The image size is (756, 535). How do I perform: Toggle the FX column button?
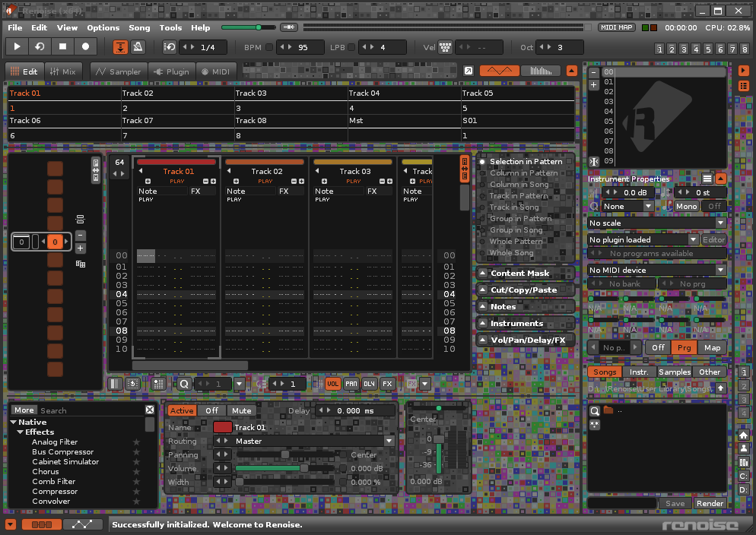[387, 384]
